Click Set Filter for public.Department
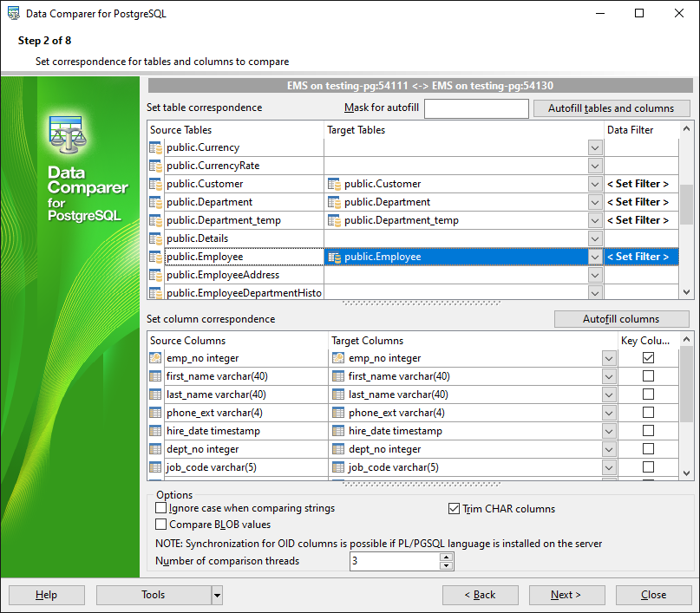 638,202
